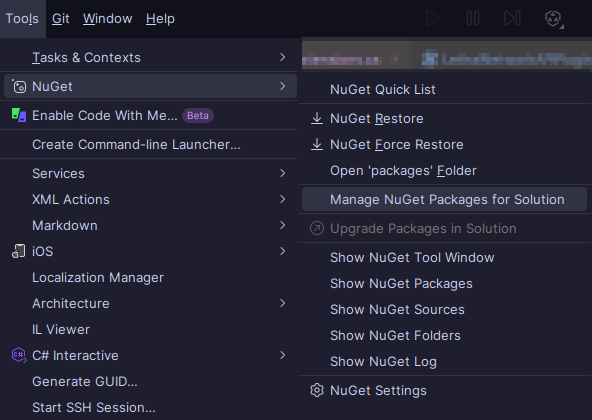Click the C# Interactive icon
592x420 pixels.
point(18,355)
